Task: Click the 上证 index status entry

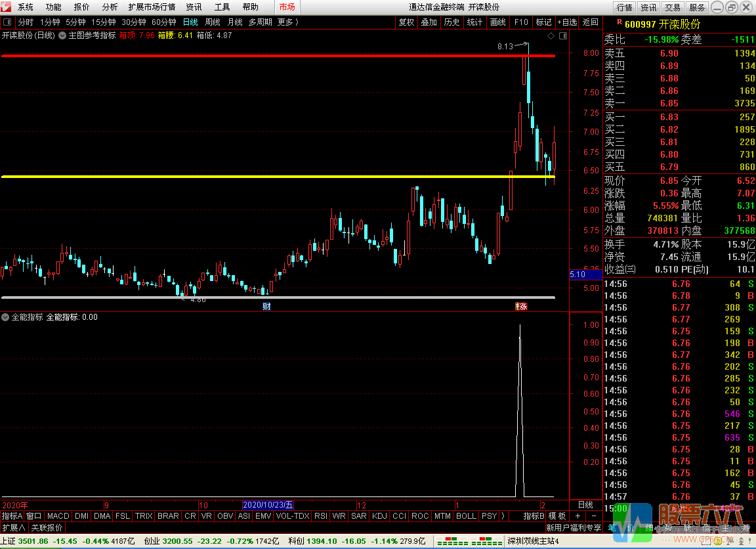Action: pos(68,541)
